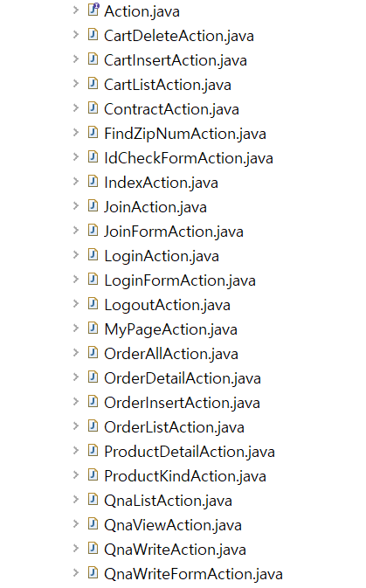Select the QnaListAction.java file name

coord(168,501)
